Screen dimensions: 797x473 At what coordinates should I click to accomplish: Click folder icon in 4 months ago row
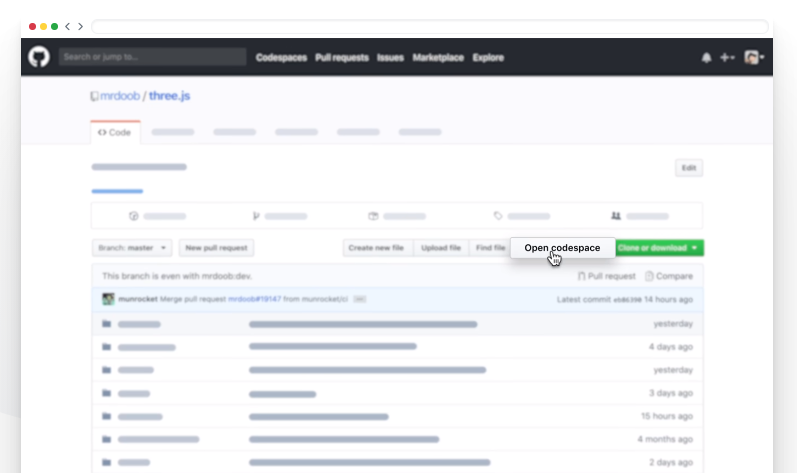pos(106,439)
